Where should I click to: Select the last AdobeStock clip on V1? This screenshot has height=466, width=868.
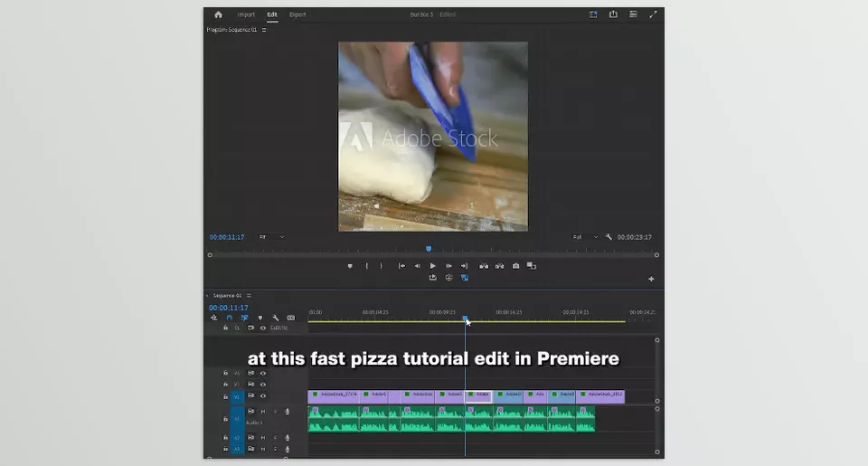600,396
